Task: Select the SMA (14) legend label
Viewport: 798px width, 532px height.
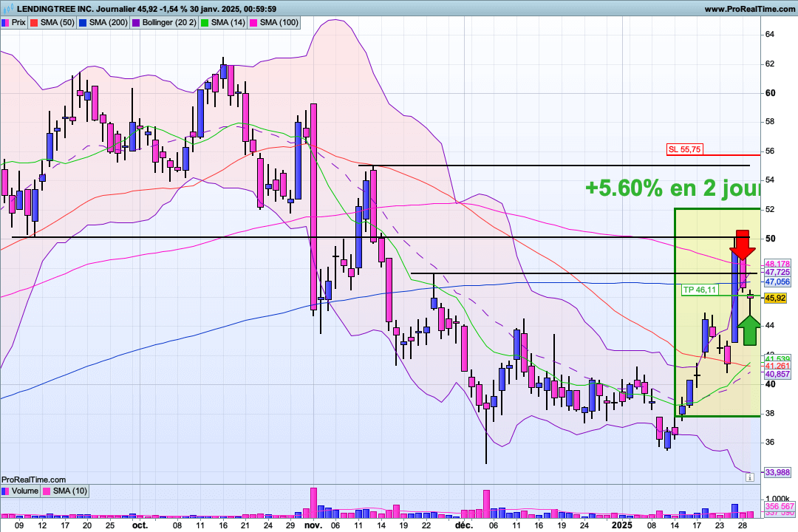Action: click(228, 22)
